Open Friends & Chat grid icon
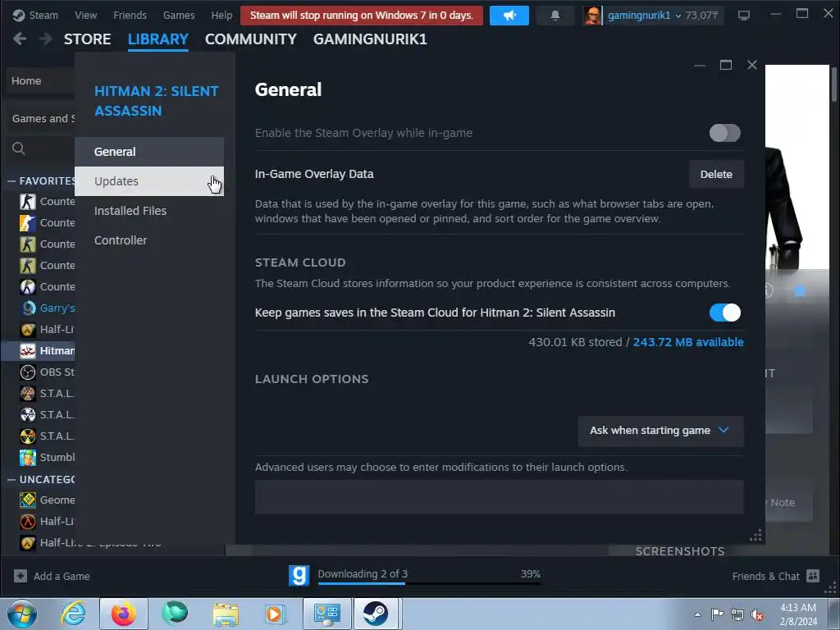Screen dimensions: 840x630 [x=813, y=576]
